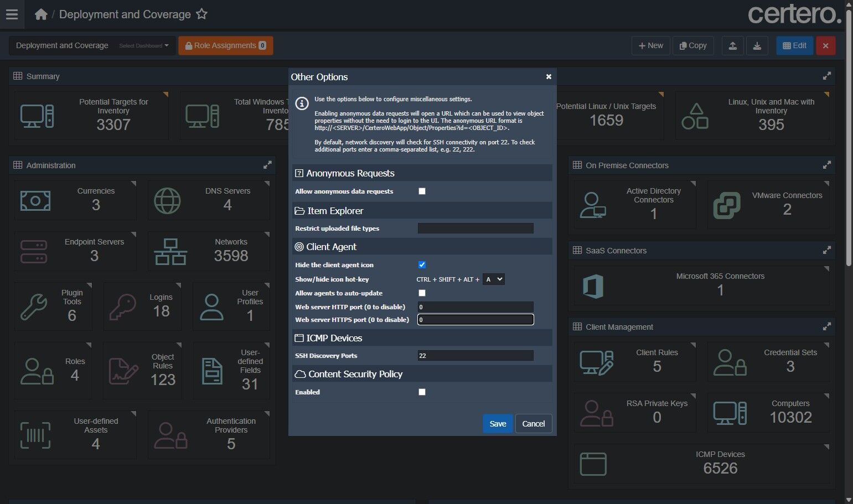
Task: Click the upload dashboard icon button
Action: (x=732, y=45)
